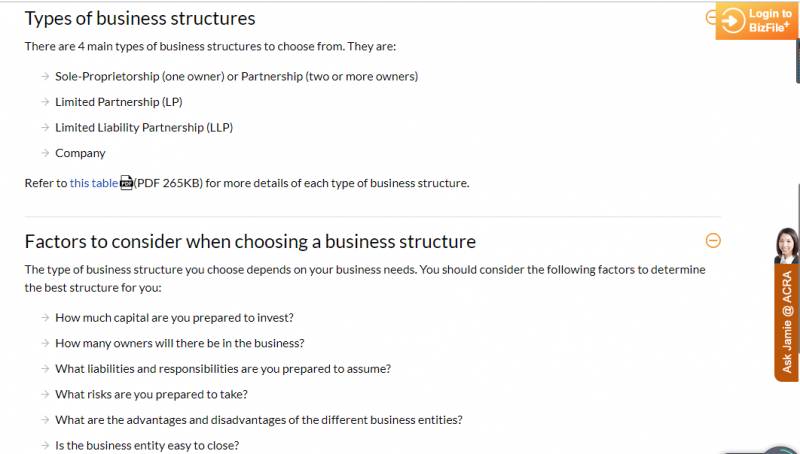
Task: Open the Ask Jamie @ ACRA chat tab
Action: coord(787,322)
